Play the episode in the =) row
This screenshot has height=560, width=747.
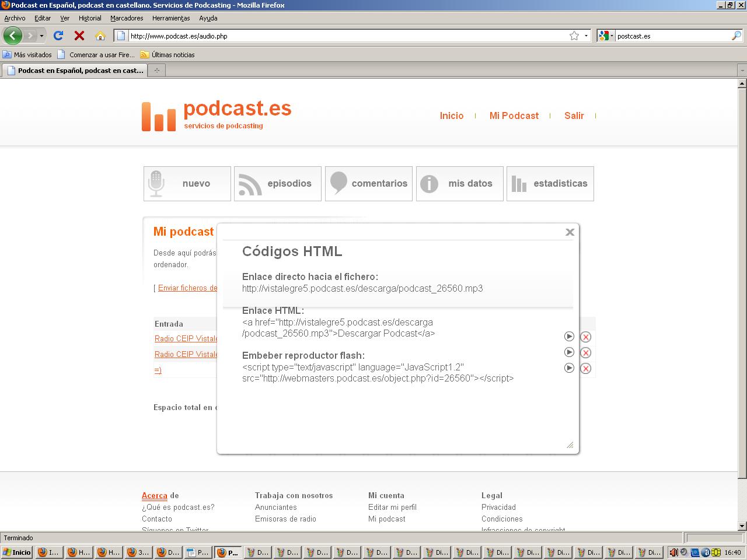click(569, 368)
